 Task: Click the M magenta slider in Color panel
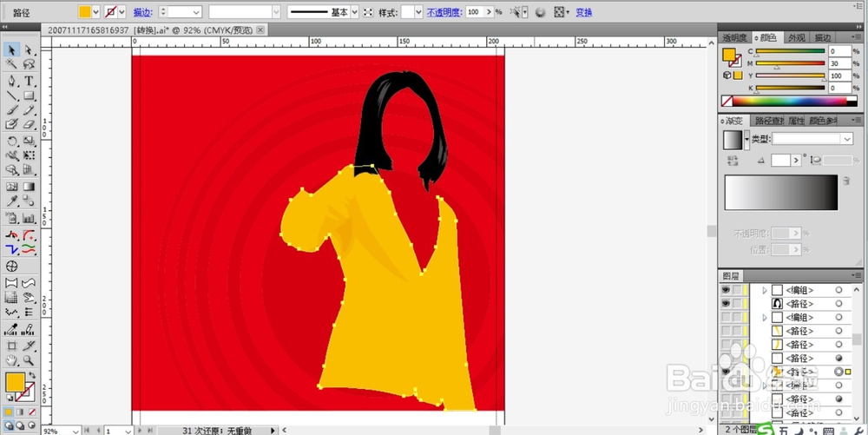[x=791, y=63]
